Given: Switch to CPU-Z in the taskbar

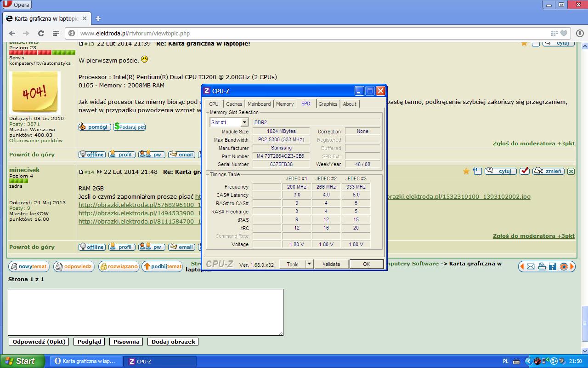Looking at the screenshot, I should [161, 362].
